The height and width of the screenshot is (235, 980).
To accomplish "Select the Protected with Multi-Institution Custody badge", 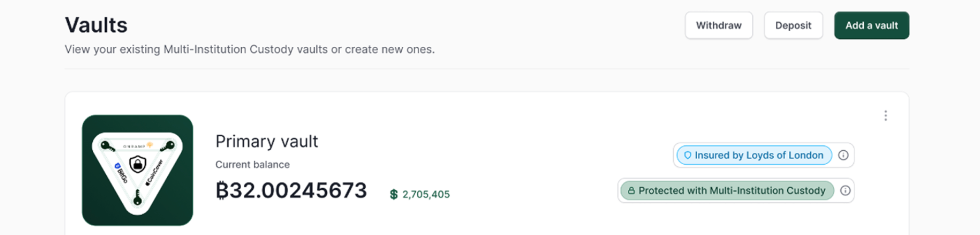I will 727,191.
